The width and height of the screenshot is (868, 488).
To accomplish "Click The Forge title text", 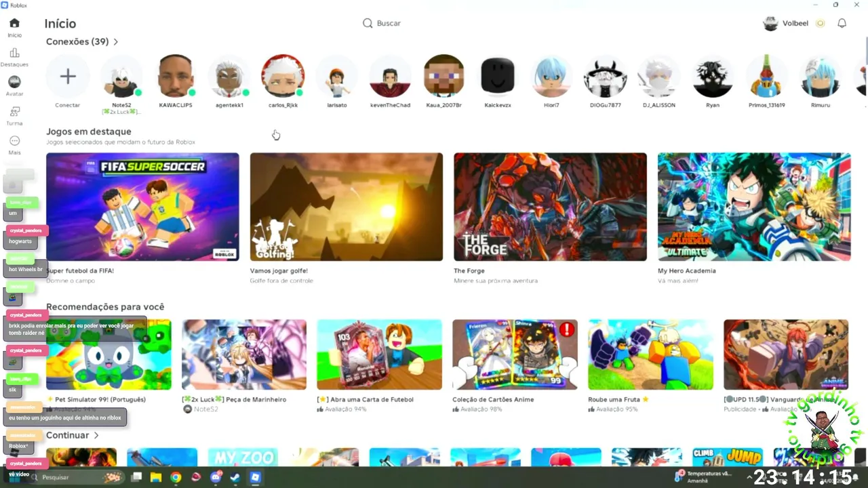I will [x=469, y=271].
